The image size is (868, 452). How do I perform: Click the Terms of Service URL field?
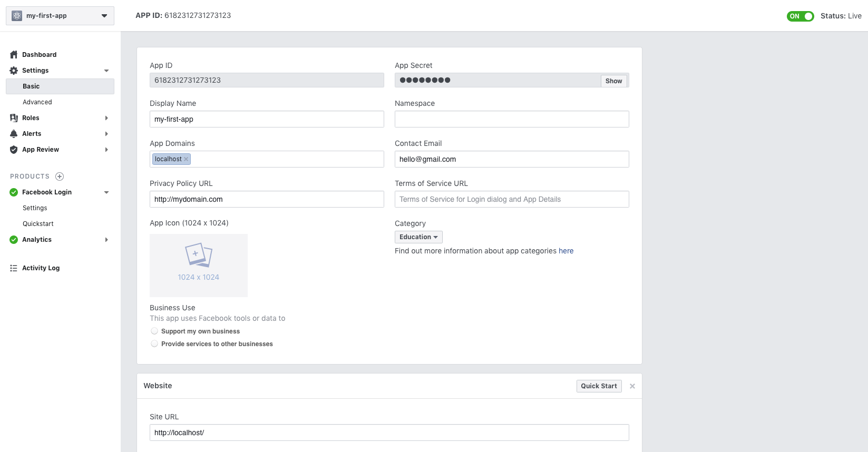tap(512, 199)
